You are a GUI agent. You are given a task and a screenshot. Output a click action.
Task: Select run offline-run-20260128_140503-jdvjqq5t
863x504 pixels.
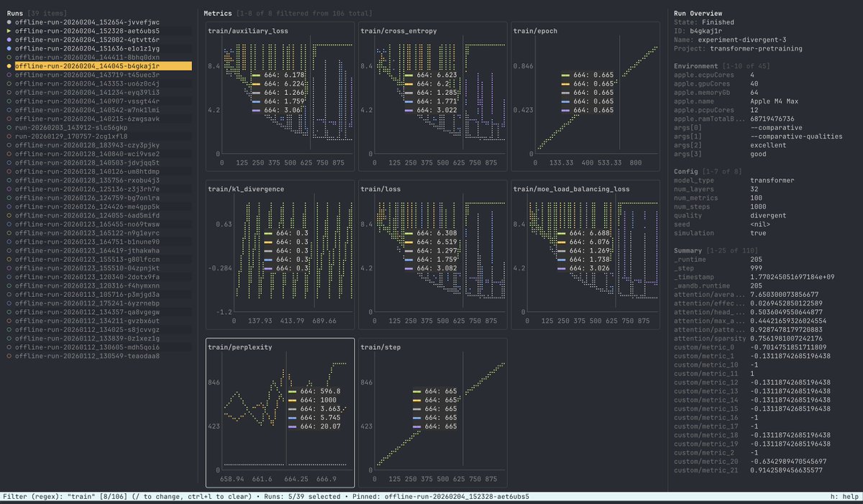(x=99, y=162)
